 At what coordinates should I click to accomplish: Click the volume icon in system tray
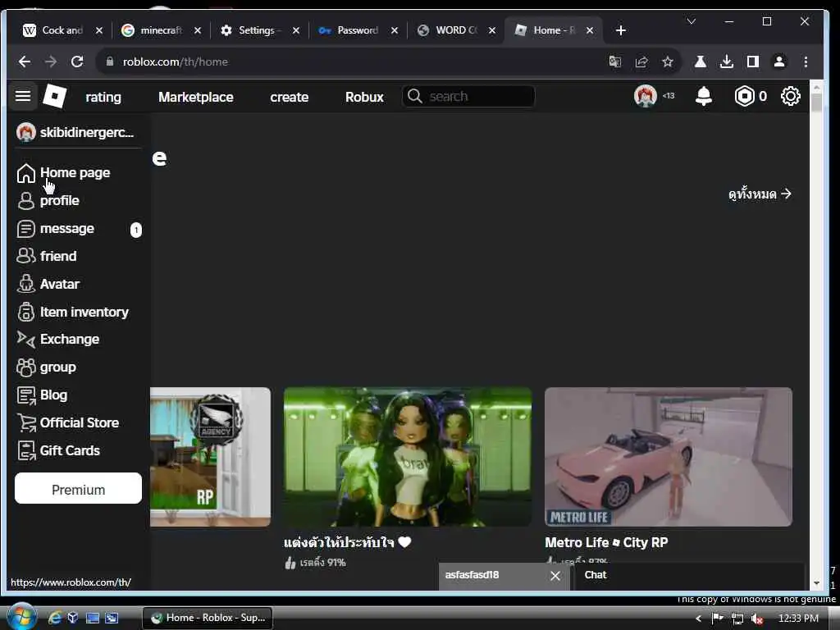[756, 619]
